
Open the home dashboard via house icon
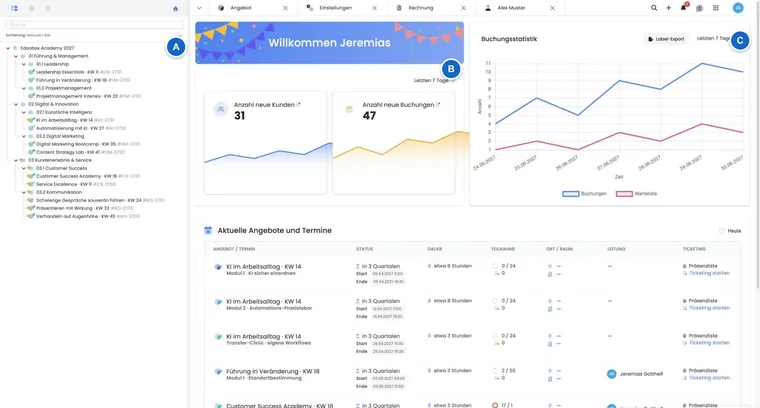pyautogui.click(x=175, y=8)
